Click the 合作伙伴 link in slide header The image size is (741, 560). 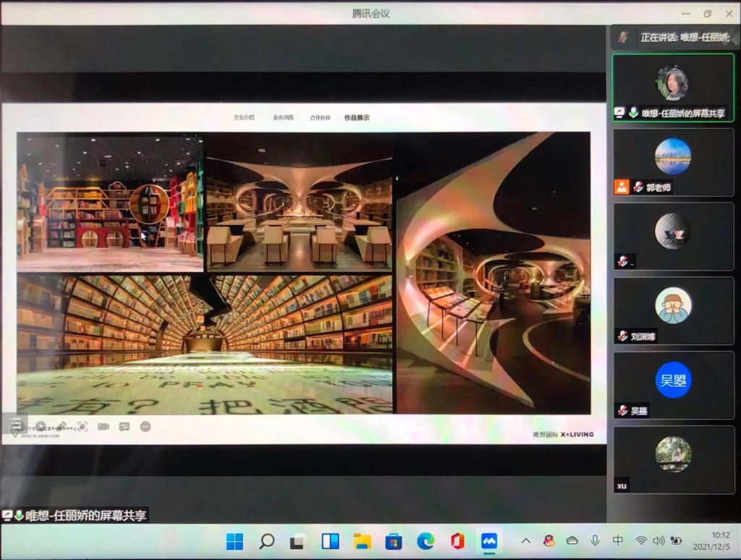[320, 117]
